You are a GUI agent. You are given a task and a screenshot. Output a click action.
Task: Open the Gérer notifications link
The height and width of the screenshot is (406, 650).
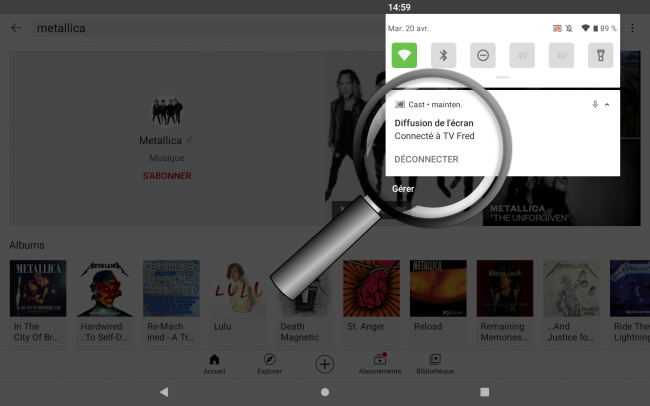[403, 189]
